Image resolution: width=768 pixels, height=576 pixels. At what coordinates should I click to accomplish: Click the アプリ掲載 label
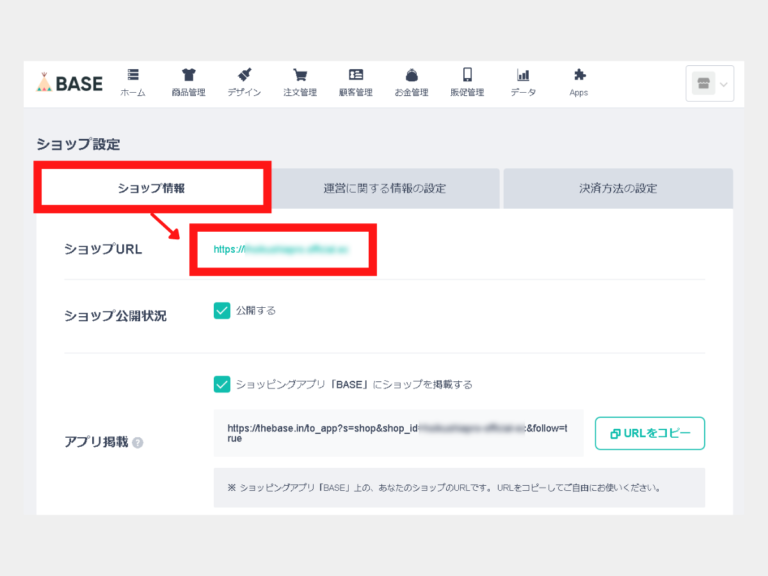(x=96, y=442)
